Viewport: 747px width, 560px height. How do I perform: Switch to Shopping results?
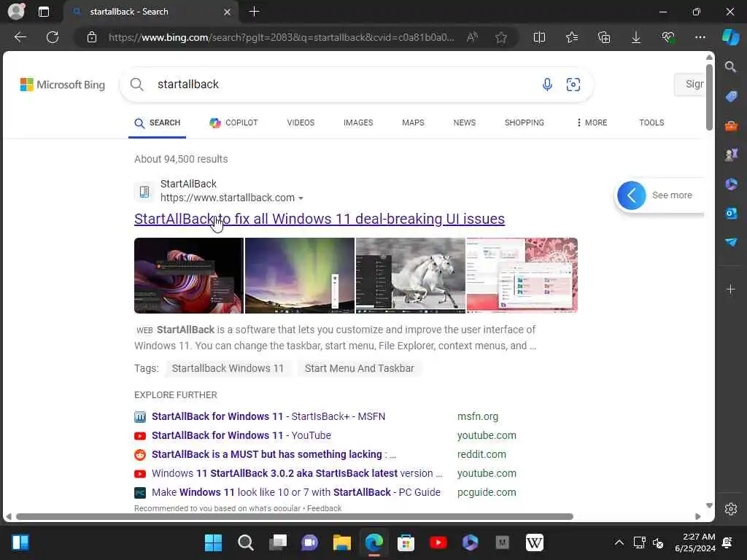point(524,122)
